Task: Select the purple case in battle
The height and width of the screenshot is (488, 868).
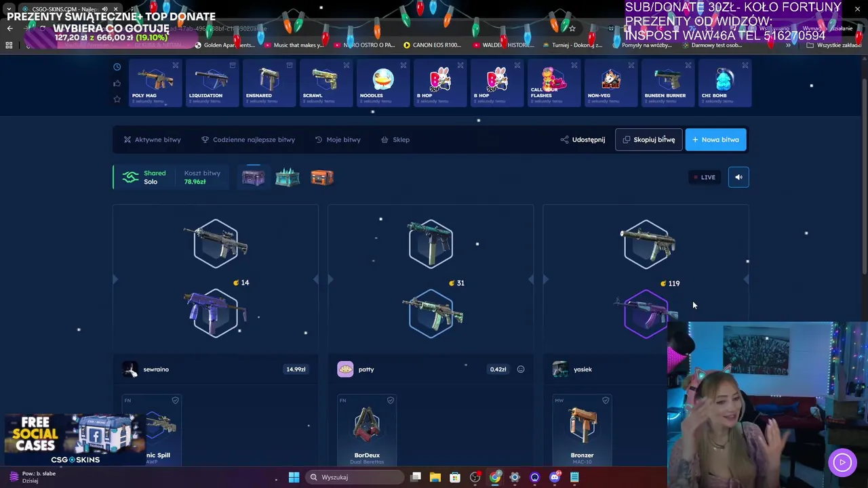Action: 253,178
